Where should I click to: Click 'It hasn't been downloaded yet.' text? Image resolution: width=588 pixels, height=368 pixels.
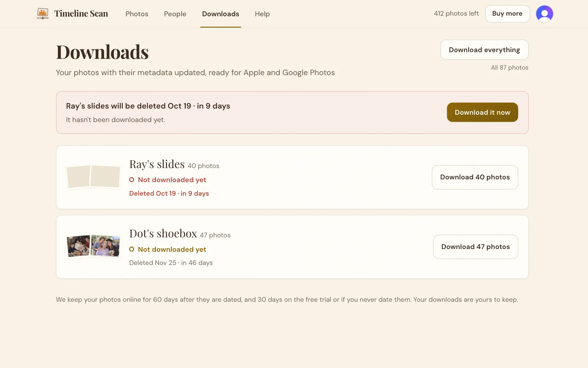tap(115, 120)
